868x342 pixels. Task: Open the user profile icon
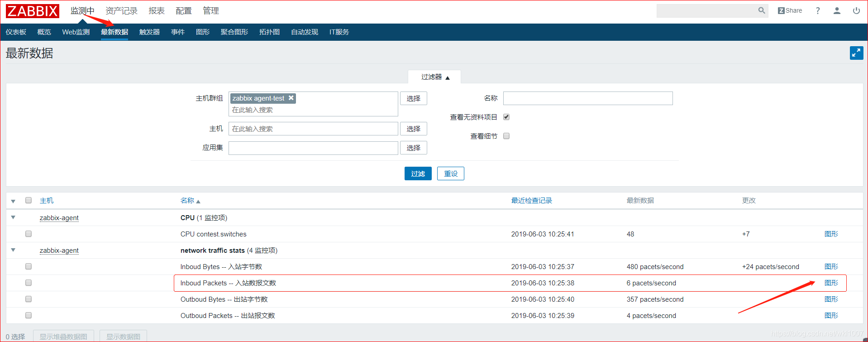[837, 10]
